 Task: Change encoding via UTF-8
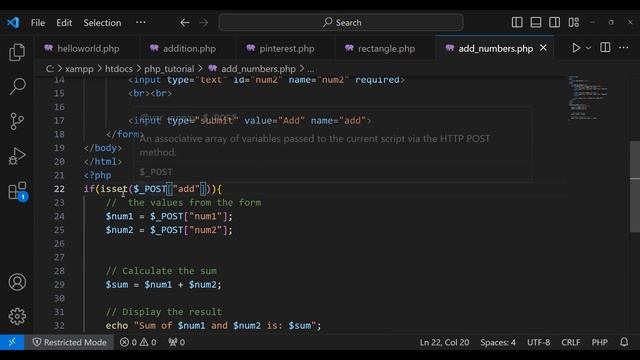coord(538,342)
